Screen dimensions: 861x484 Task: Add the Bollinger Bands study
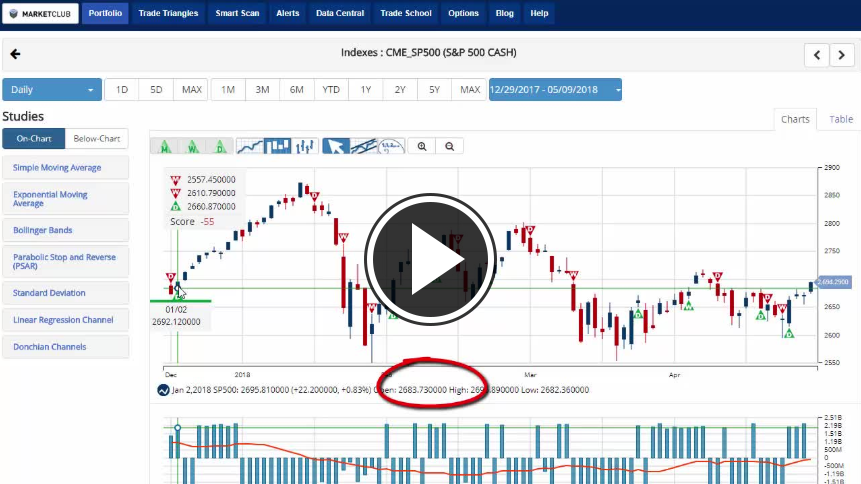tap(65, 230)
